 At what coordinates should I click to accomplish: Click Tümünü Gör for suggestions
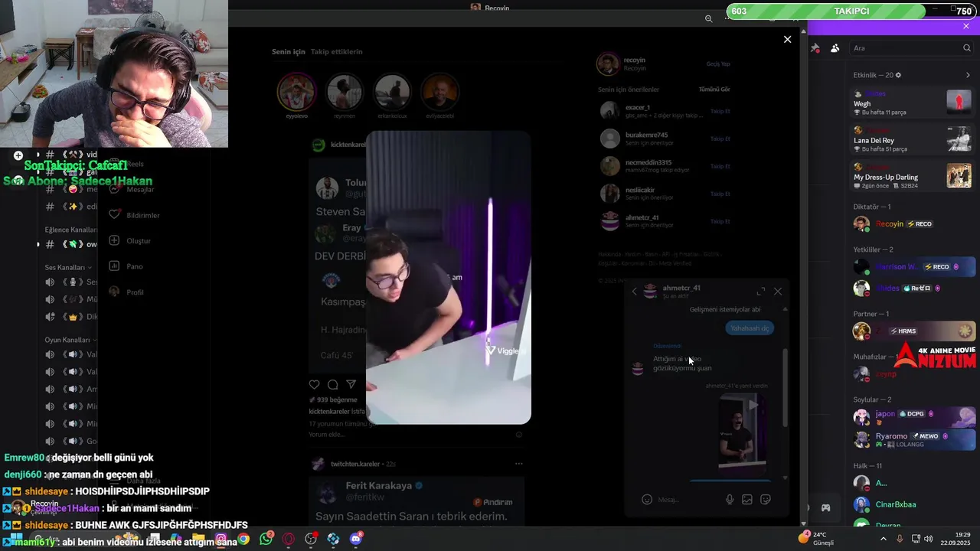[x=714, y=90]
